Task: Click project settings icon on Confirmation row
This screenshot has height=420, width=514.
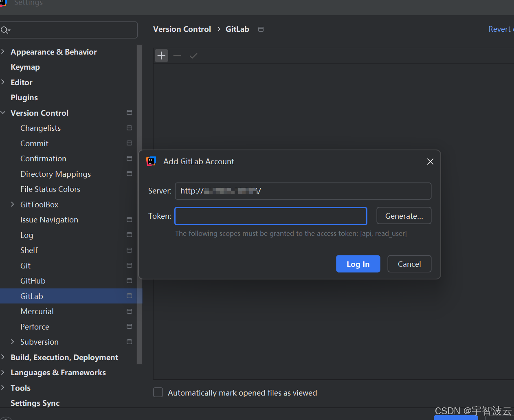Action: 130,158
